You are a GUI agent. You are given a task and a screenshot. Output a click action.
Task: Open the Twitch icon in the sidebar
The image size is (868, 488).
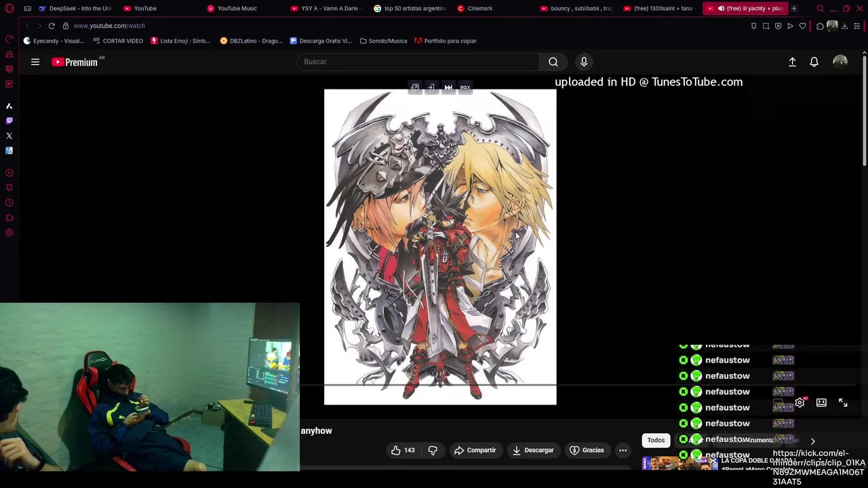point(9,121)
